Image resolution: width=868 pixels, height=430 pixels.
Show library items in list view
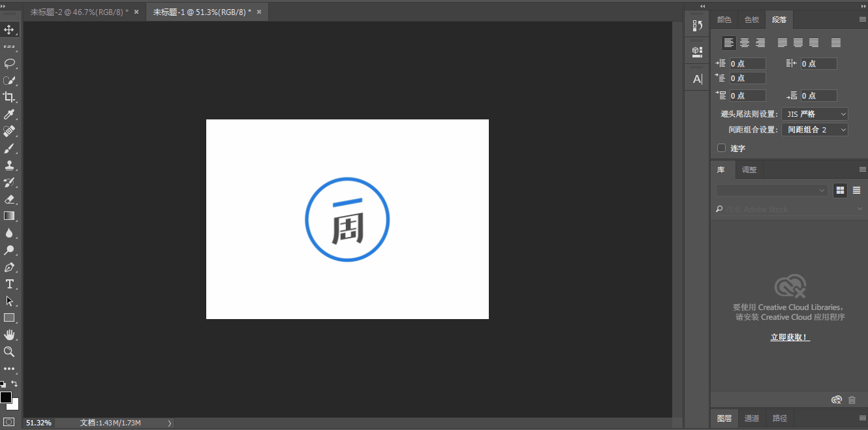tap(856, 191)
